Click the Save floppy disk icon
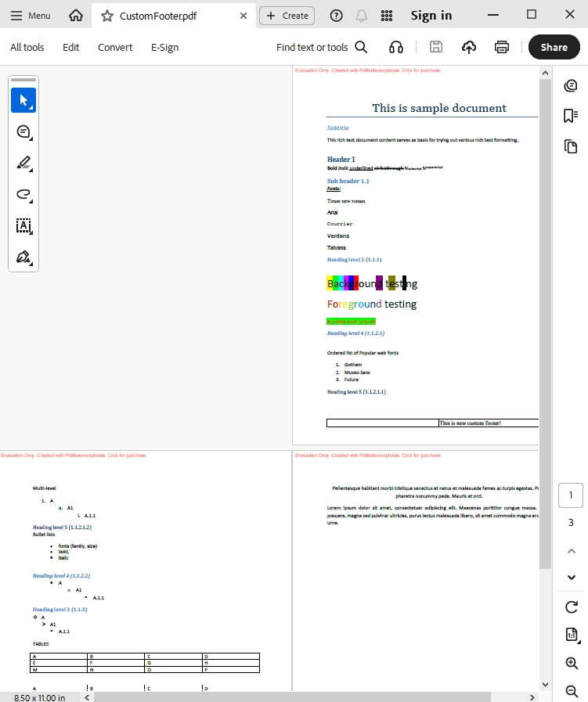588x702 pixels. [436, 47]
